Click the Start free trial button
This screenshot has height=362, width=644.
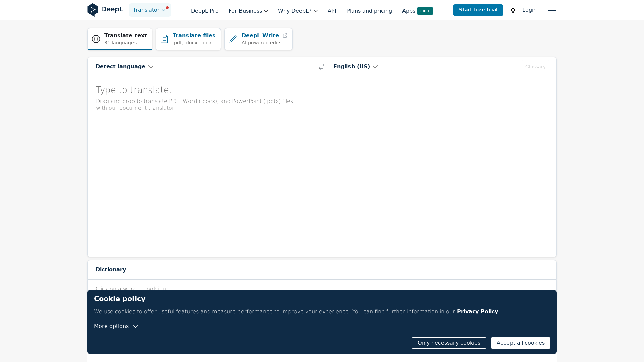click(478, 10)
